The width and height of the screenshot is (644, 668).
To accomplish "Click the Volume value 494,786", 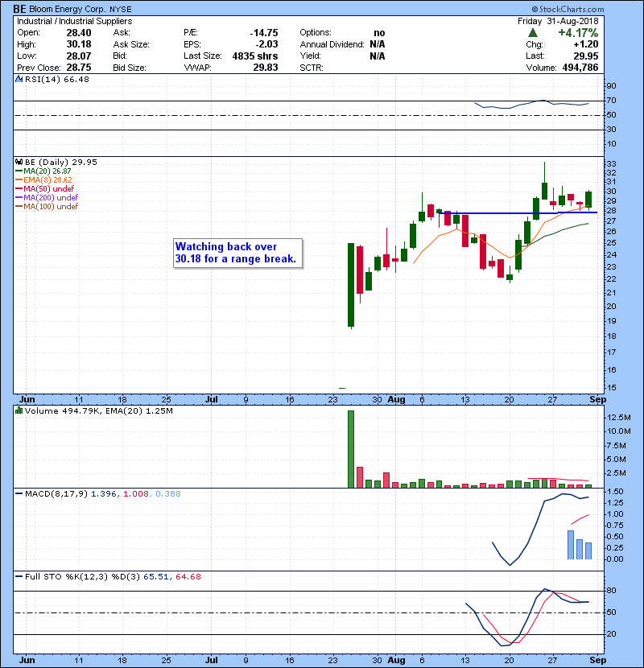I will pos(580,68).
